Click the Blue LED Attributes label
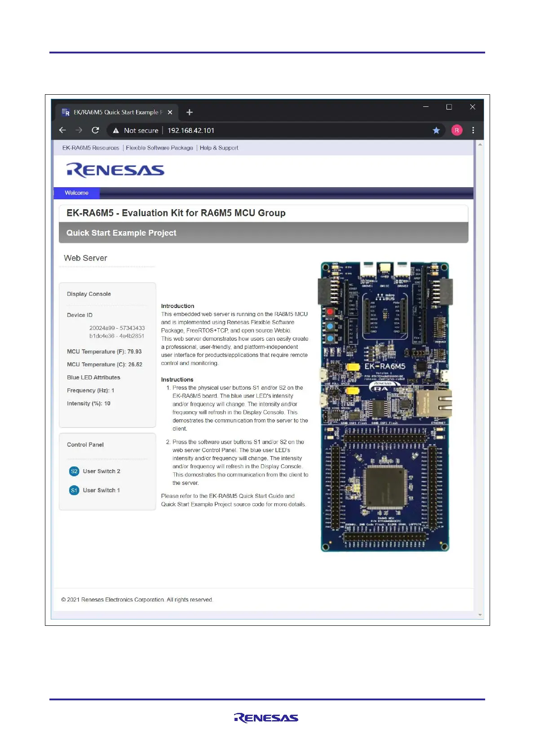This screenshot has width=535, height=756. tap(93, 378)
